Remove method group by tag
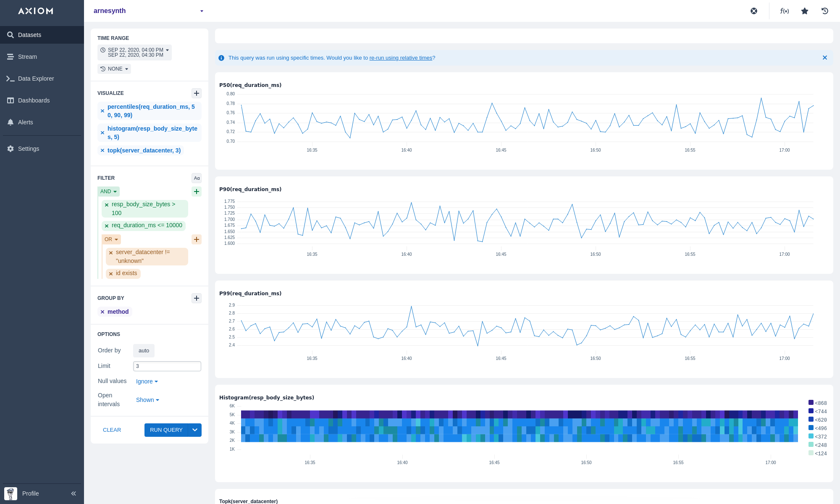Image resolution: width=840 pixels, height=504 pixels. tap(102, 312)
